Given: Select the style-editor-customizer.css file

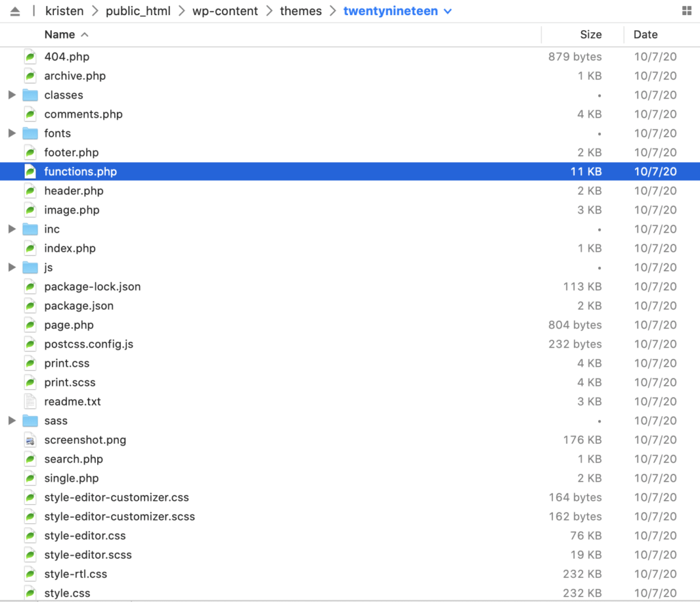Looking at the screenshot, I should 116,497.
